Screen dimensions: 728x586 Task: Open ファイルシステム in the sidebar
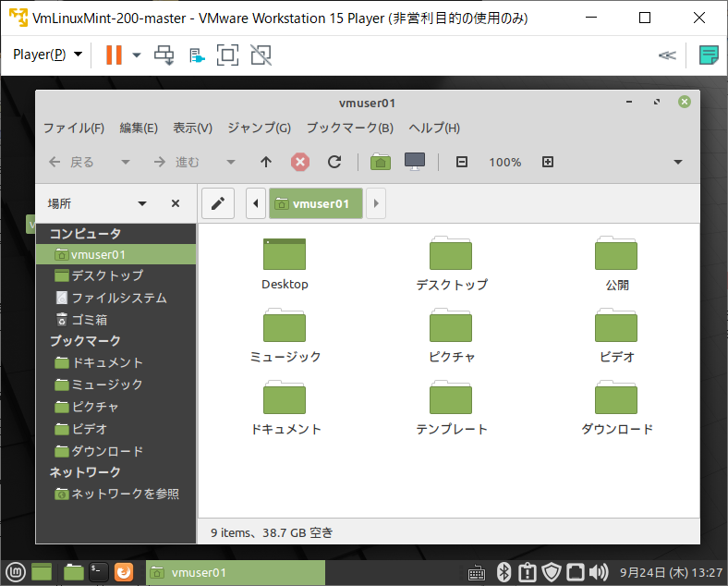coord(115,298)
